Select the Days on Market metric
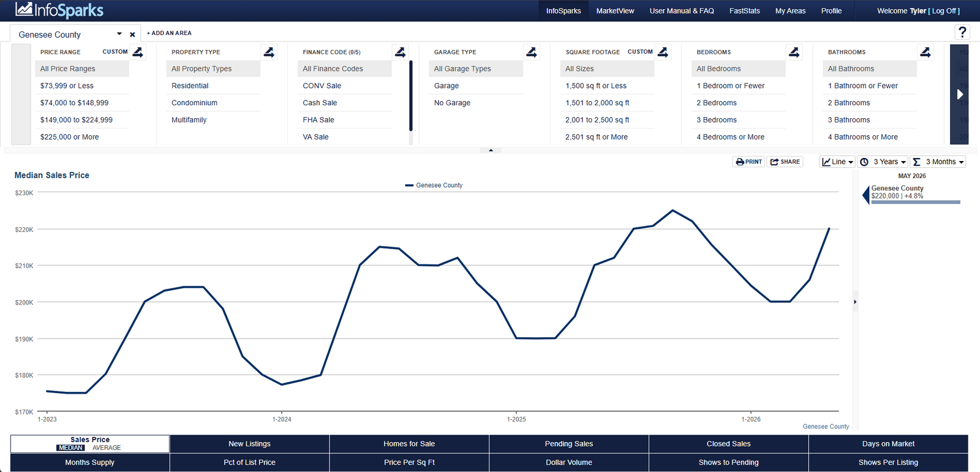 pyautogui.click(x=888, y=444)
